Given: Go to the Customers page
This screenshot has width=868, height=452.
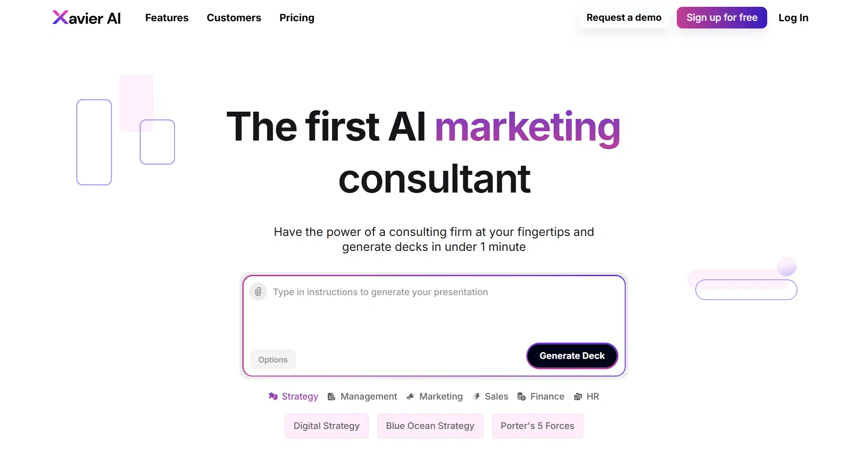Looking at the screenshot, I should coord(234,18).
